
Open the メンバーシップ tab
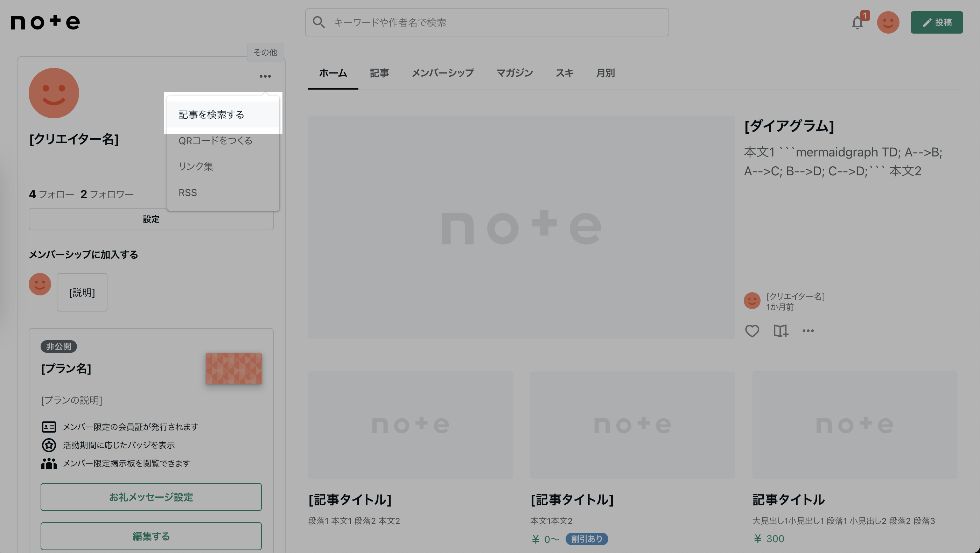[x=443, y=73]
